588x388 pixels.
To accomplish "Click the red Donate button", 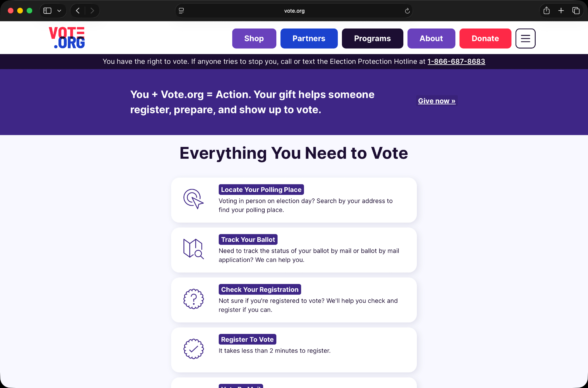I will coord(485,39).
